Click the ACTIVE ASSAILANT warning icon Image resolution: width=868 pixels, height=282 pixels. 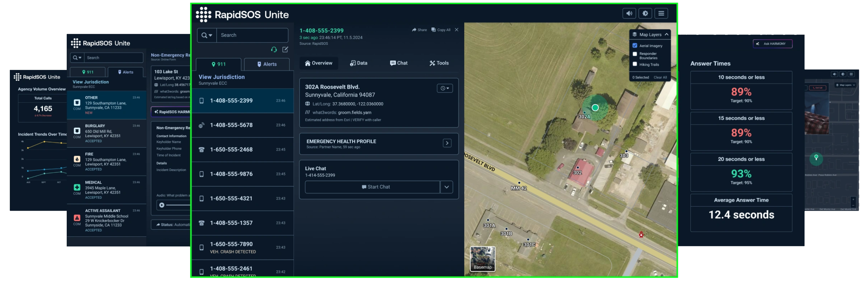(x=77, y=218)
